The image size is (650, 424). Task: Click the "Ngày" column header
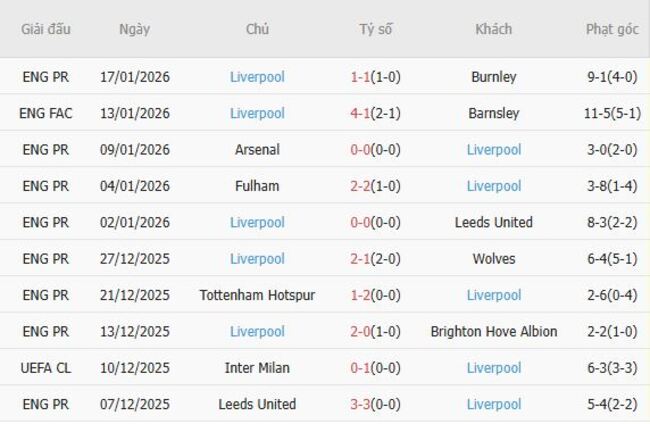coord(134,29)
